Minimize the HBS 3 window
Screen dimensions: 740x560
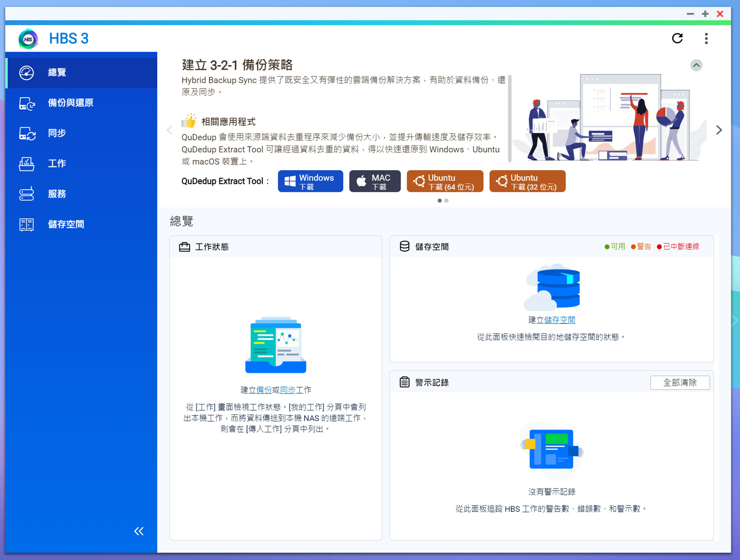(x=690, y=14)
